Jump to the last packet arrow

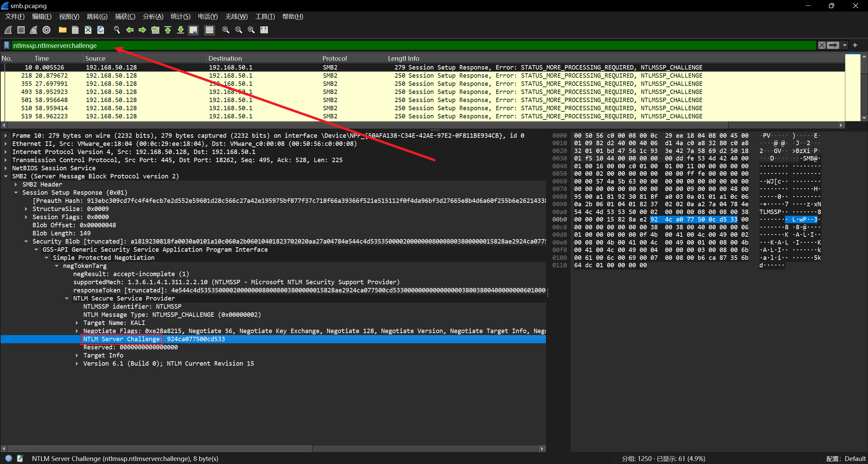[x=181, y=30]
